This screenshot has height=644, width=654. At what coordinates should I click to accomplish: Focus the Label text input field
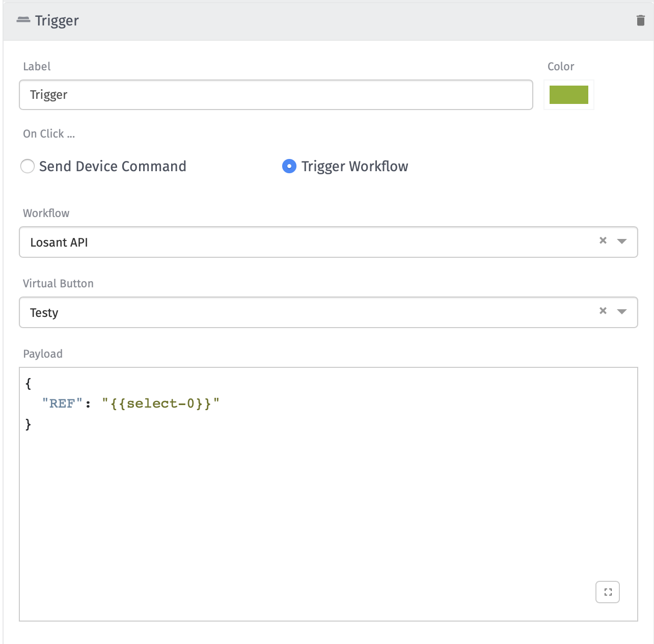click(x=276, y=95)
